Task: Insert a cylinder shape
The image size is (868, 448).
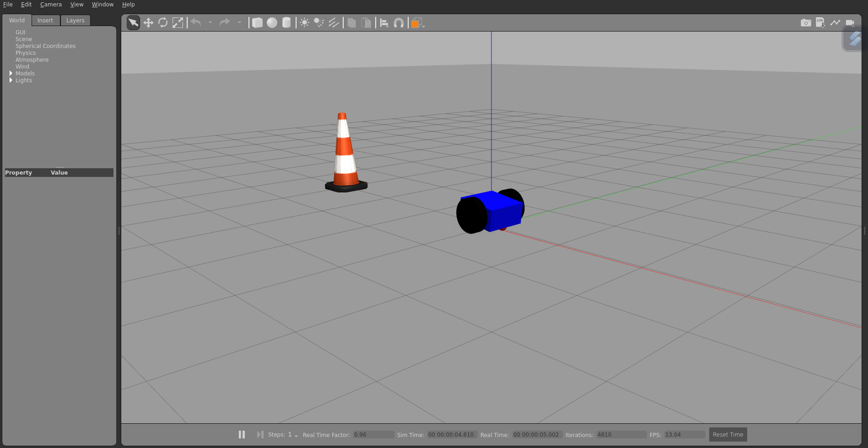Action: 286,22
